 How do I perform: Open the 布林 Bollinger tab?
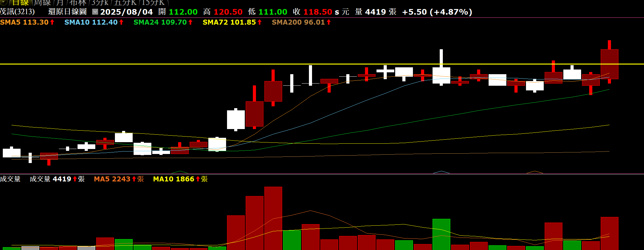[78, 2]
